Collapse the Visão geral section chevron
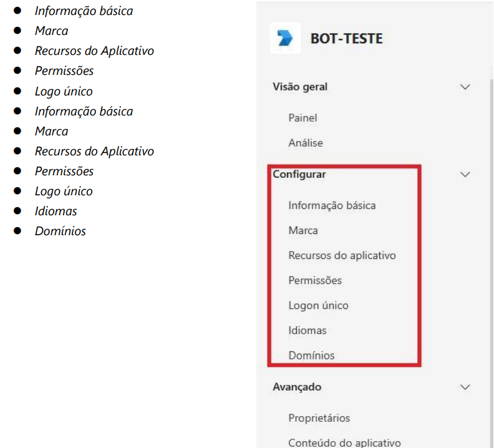This screenshot has width=494, height=448. (x=464, y=87)
